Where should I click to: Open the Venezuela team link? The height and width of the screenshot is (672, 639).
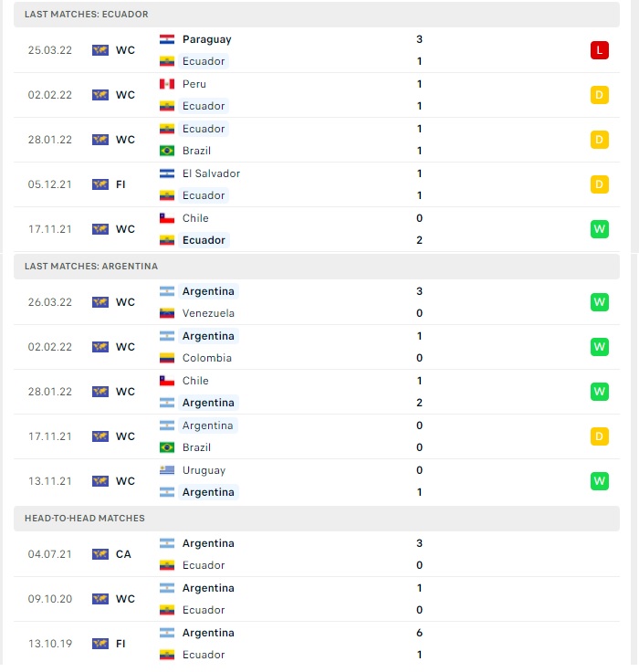pos(208,313)
